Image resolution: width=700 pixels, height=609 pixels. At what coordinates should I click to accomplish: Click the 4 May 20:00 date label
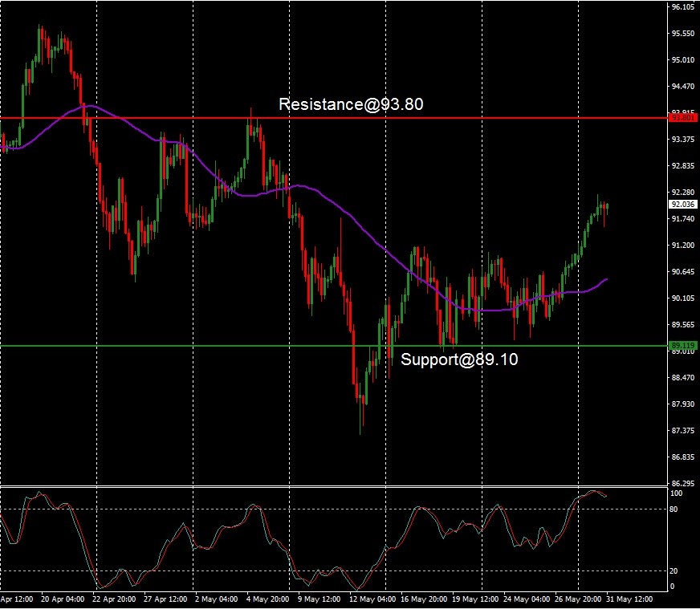click(x=267, y=599)
